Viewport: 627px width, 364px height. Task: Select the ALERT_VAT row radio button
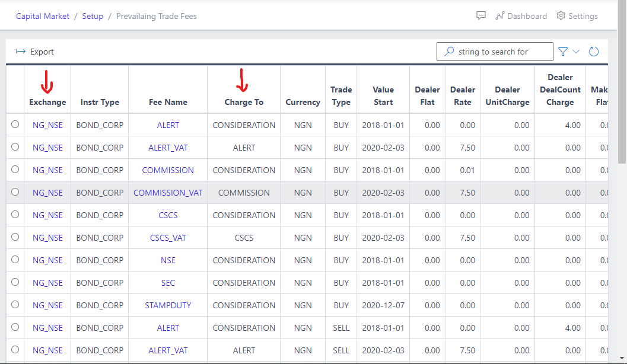[x=15, y=148]
